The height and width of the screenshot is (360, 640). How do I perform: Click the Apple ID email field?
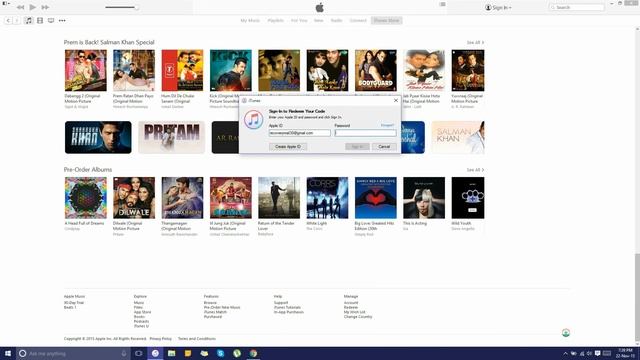tap(300, 133)
